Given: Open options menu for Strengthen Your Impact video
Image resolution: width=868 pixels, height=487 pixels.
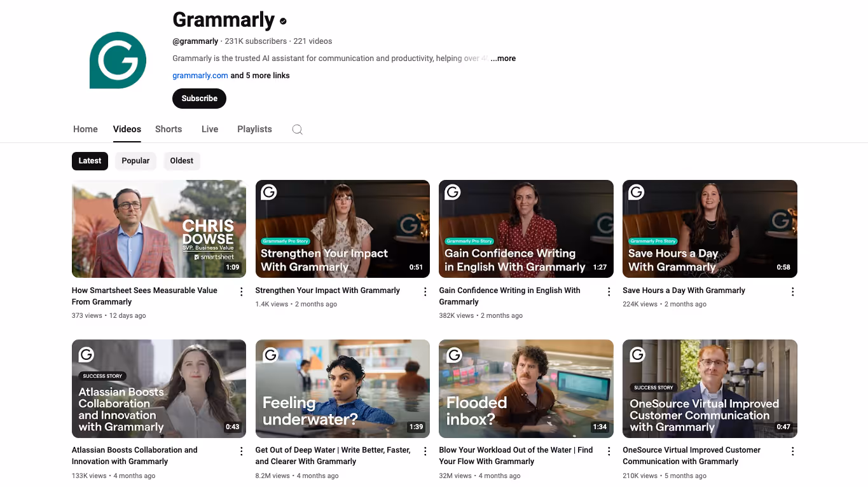Looking at the screenshot, I should (425, 292).
